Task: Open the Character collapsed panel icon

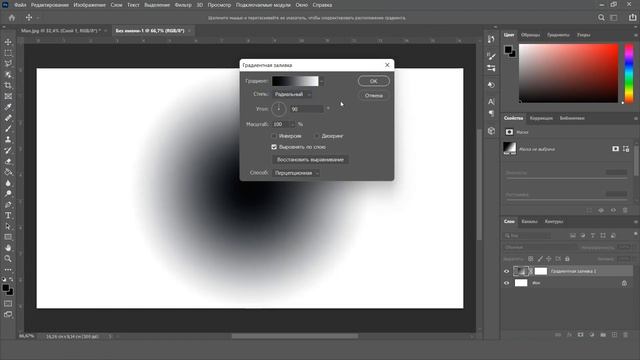Action: click(491, 101)
